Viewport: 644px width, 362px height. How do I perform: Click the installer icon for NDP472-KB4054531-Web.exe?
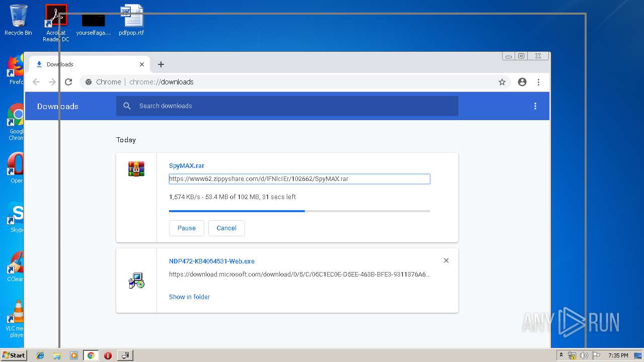pos(136,281)
